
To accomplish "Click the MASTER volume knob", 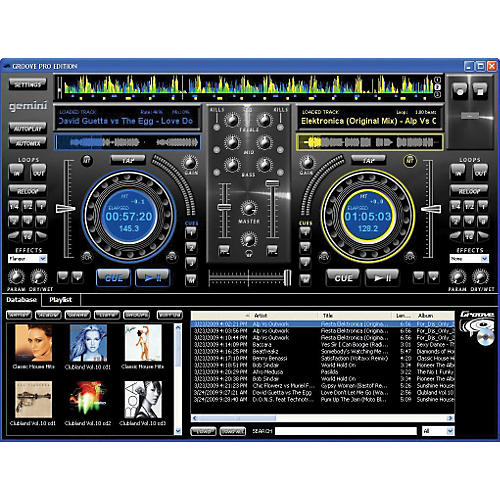I will [249, 208].
